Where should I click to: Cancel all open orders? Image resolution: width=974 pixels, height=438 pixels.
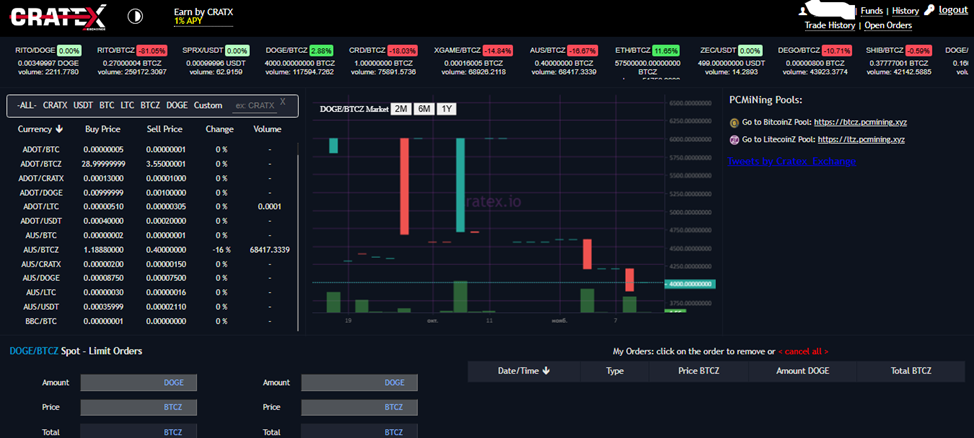pos(804,351)
